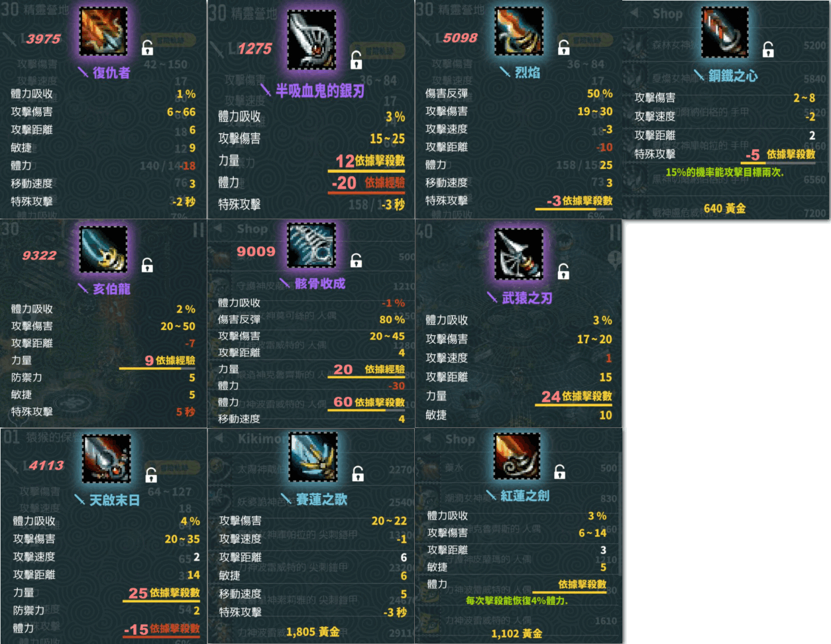Click back arrow beside Shop above 紅蓮之劍
Screen dimensions: 831x644
coord(428,439)
